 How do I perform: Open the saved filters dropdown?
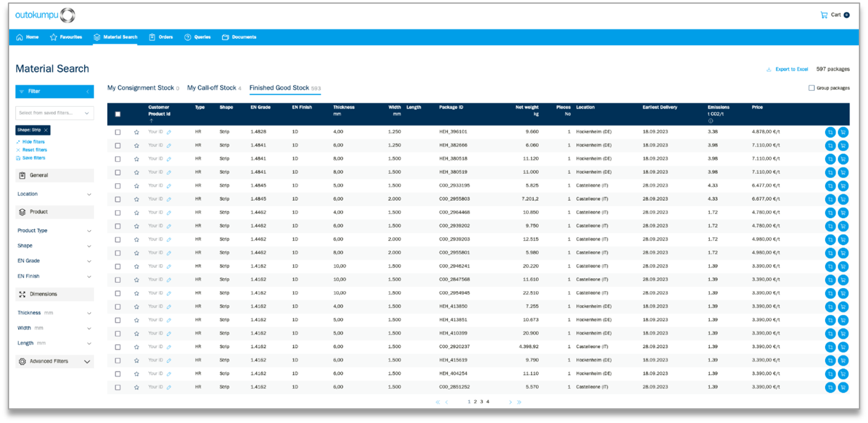click(x=55, y=113)
